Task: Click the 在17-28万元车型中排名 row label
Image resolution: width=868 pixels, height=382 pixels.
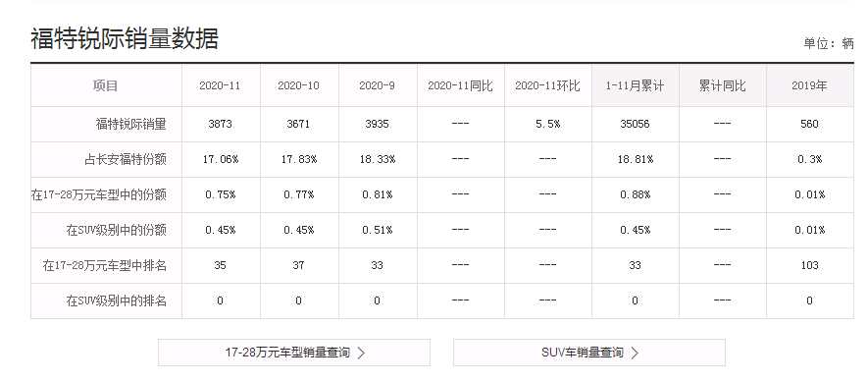Action: [x=105, y=265]
